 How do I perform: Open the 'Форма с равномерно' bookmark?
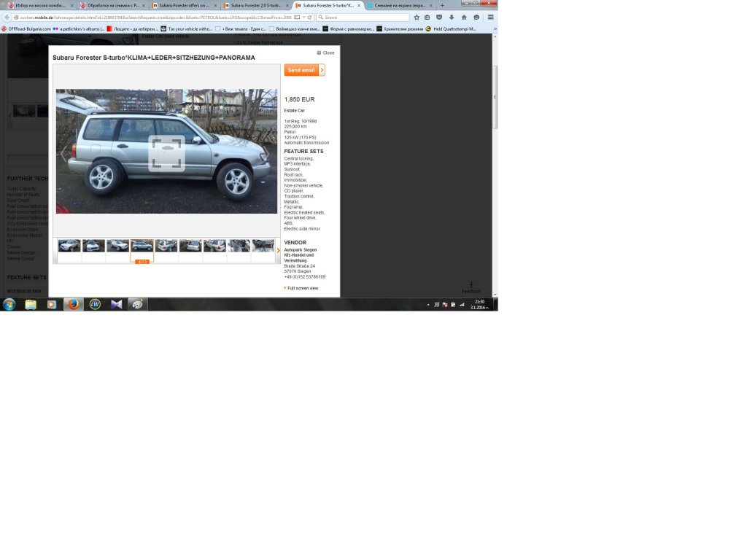tap(348, 29)
